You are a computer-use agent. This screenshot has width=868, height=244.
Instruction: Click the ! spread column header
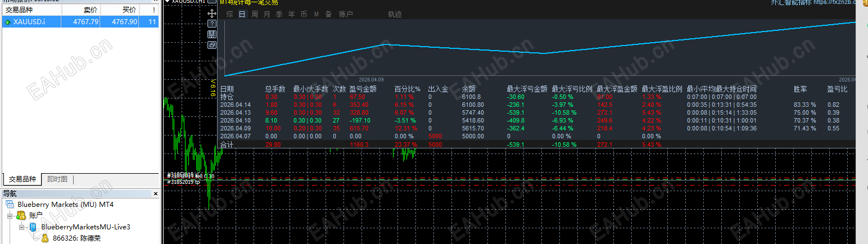[x=149, y=10]
